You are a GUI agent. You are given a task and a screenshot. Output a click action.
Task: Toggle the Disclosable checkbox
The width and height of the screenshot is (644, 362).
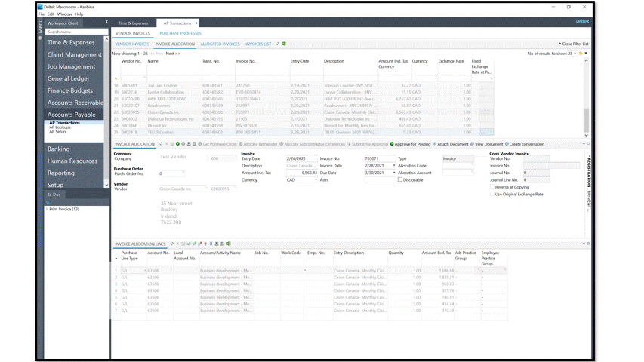[400, 179]
